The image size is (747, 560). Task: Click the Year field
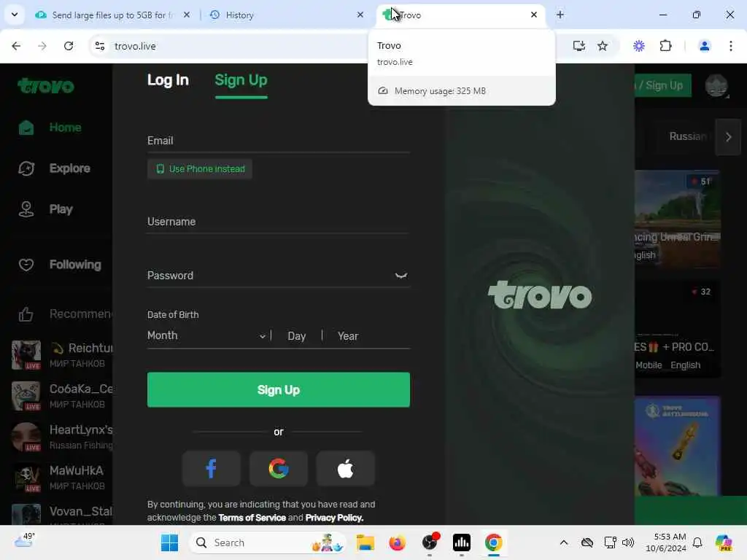coord(348,336)
